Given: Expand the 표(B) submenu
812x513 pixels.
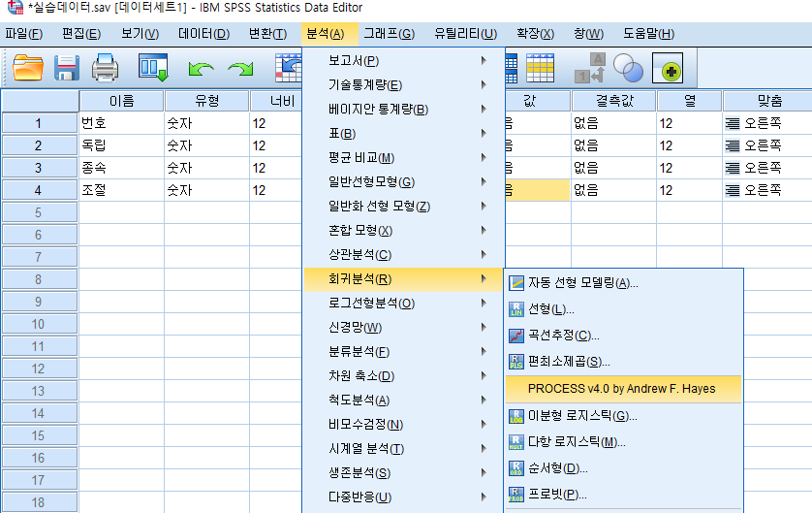Looking at the screenshot, I should [x=403, y=133].
